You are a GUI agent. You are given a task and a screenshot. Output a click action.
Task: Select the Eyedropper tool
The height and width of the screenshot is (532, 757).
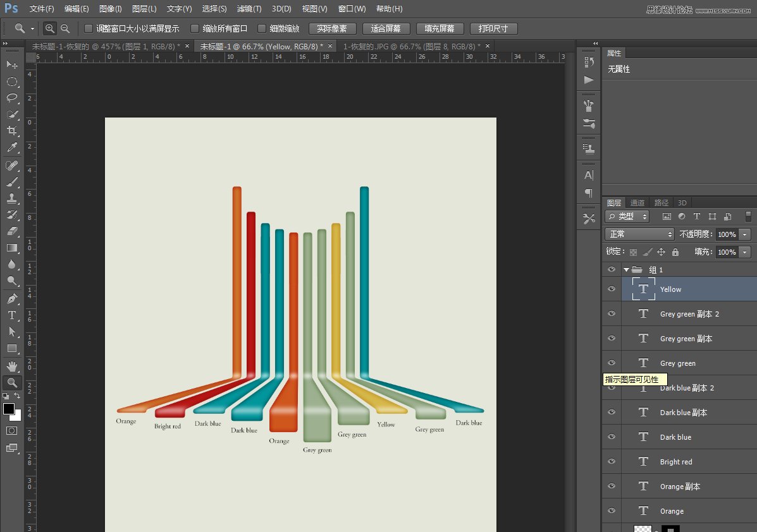click(x=12, y=147)
